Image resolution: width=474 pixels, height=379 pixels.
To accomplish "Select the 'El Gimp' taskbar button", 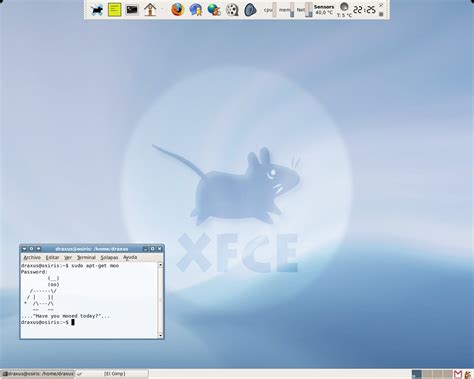I will click(112, 374).
